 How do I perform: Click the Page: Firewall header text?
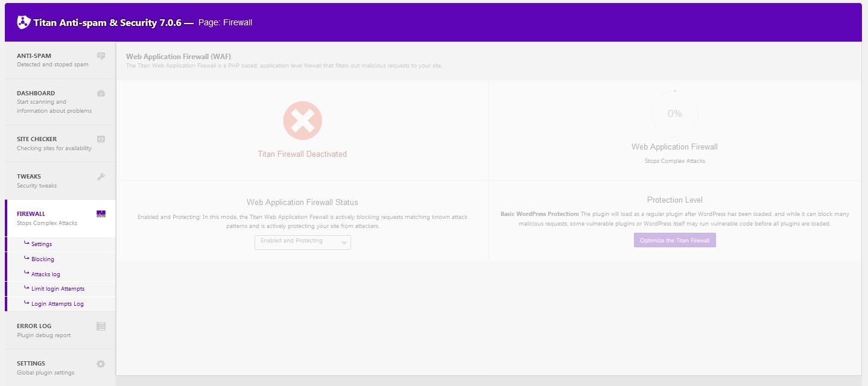click(x=225, y=22)
